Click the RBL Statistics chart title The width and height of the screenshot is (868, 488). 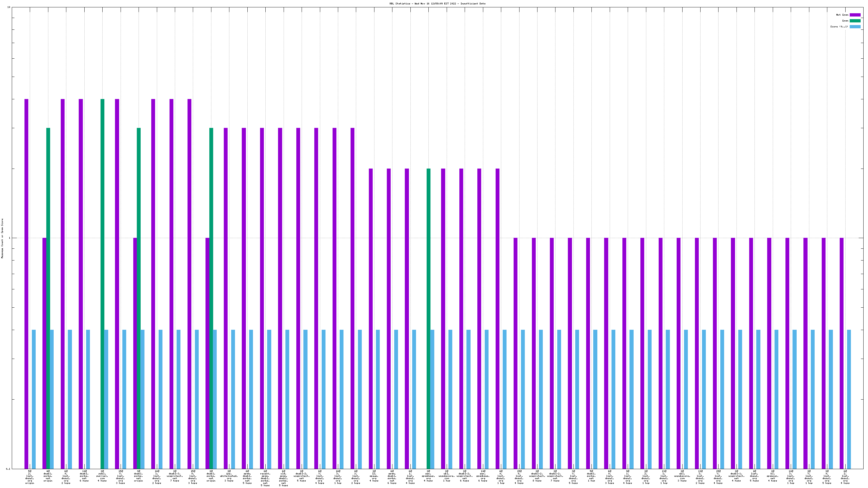(x=437, y=4)
